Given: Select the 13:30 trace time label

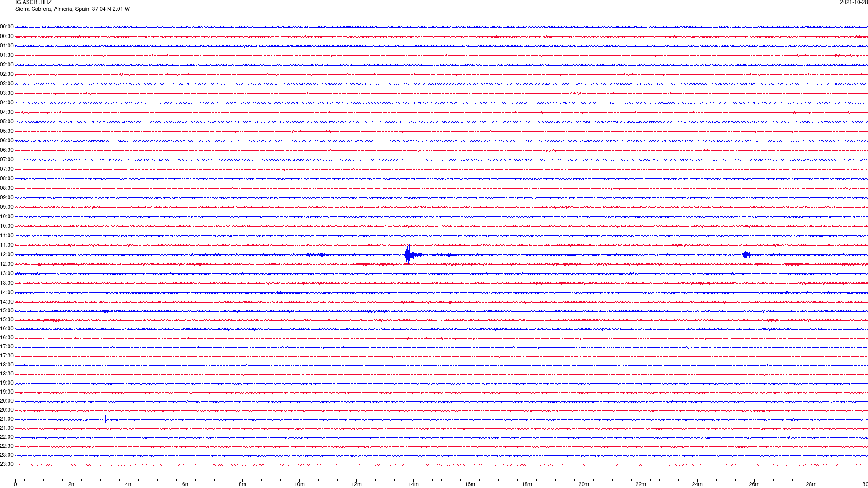Looking at the screenshot, I should coord(7,283).
